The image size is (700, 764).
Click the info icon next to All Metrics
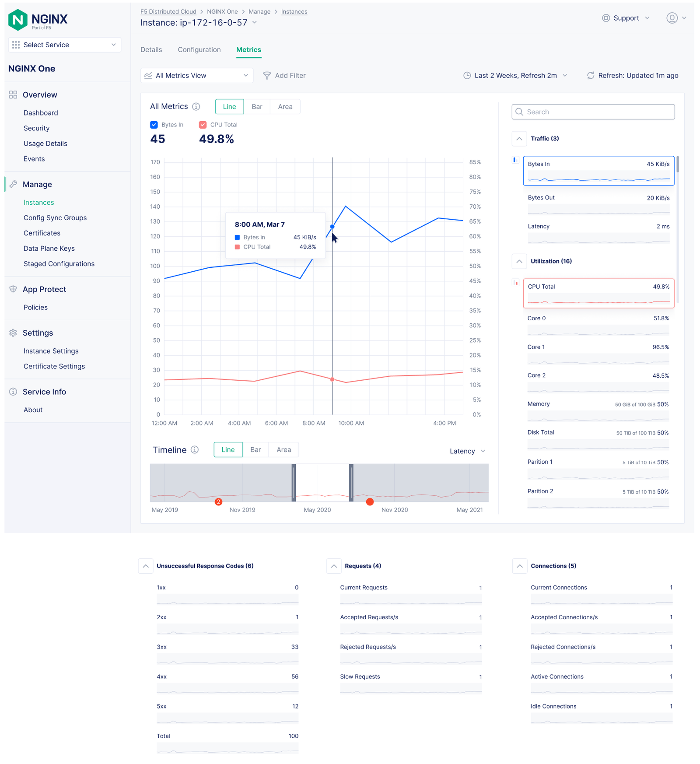pyautogui.click(x=196, y=107)
